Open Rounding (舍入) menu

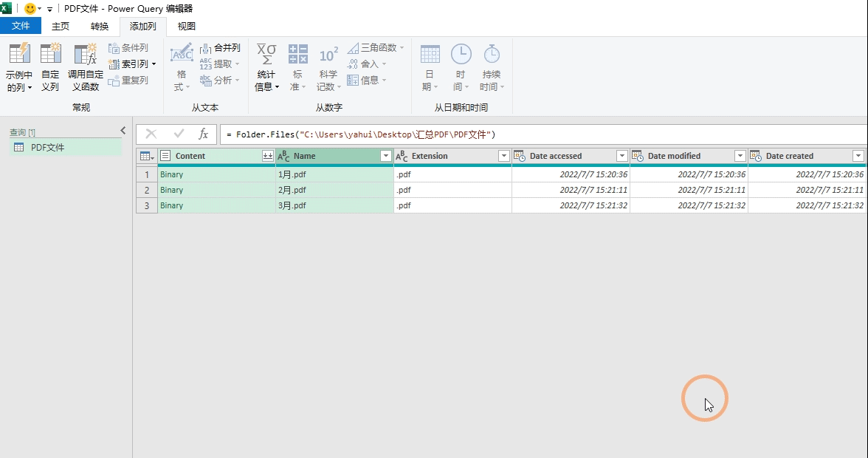tap(367, 64)
